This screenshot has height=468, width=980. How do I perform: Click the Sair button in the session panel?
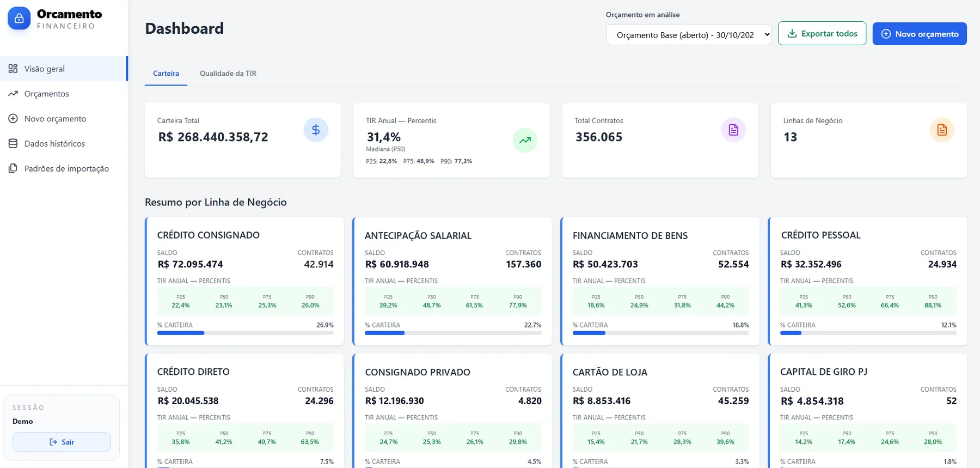pos(62,442)
